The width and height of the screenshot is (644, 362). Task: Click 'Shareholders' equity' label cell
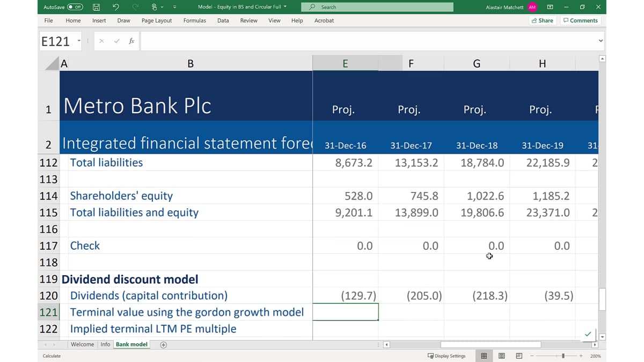121,196
